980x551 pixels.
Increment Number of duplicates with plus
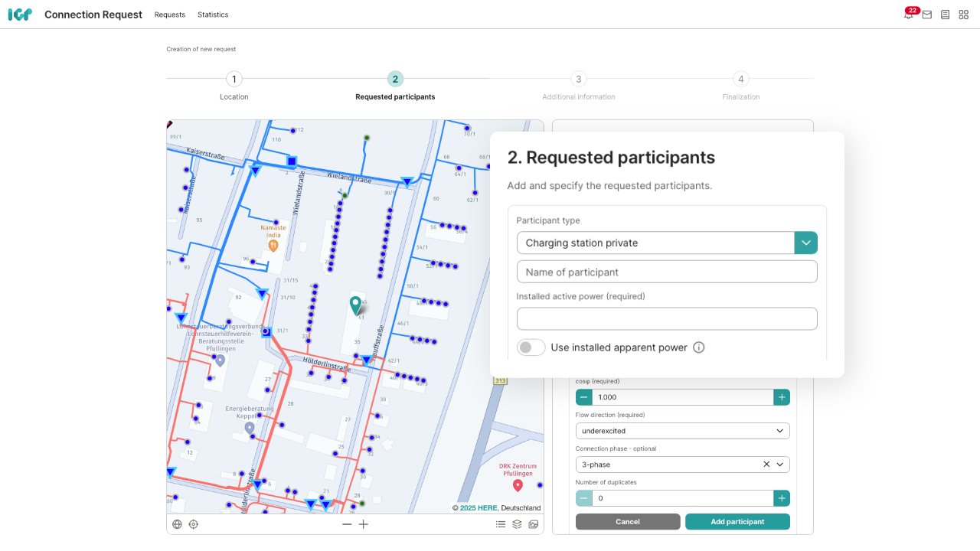click(x=781, y=498)
